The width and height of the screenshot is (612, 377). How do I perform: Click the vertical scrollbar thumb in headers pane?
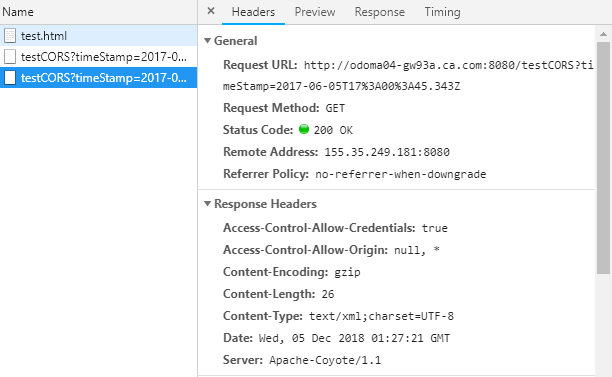603,158
